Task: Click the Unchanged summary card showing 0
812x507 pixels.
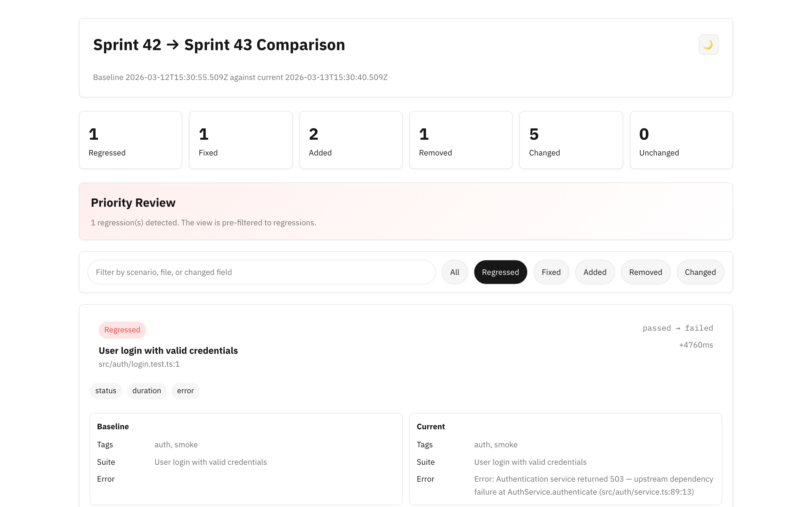Action: (x=681, y=139)
